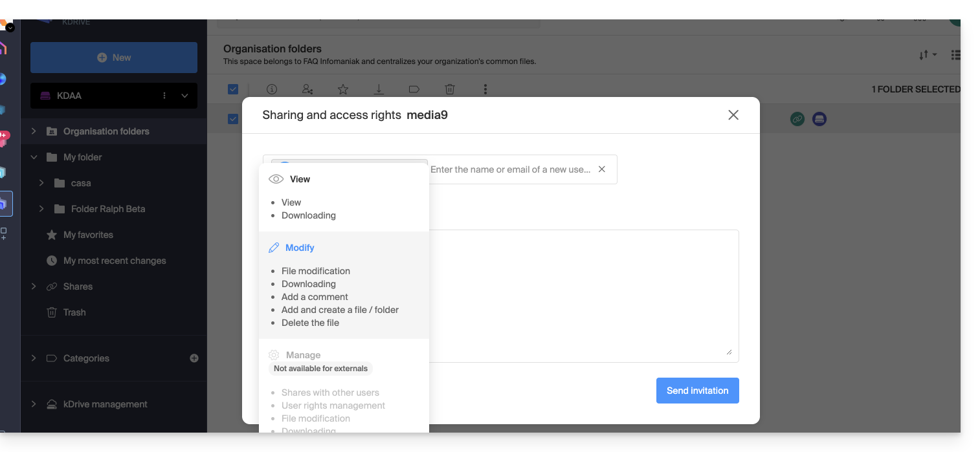Click the trash delete toolbar icon
Screen dimensions: 980x452
click(x=450, y=89)
